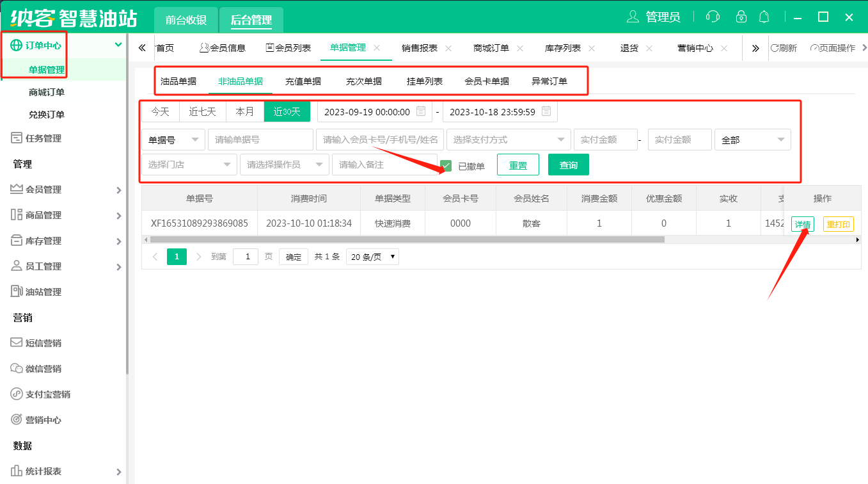
Task: Switch to the 充值单据 tab
Action: 303,81
